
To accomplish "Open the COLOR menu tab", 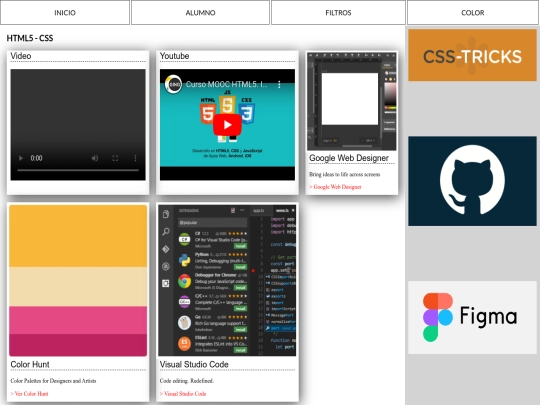I will click(472, 13).
